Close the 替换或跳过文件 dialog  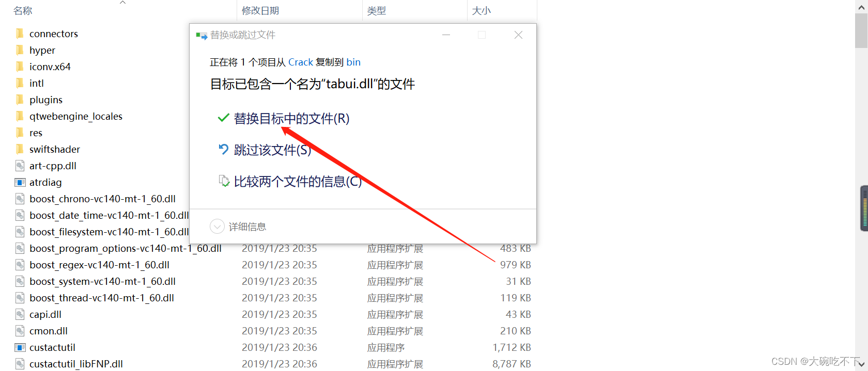coord(518,35)
